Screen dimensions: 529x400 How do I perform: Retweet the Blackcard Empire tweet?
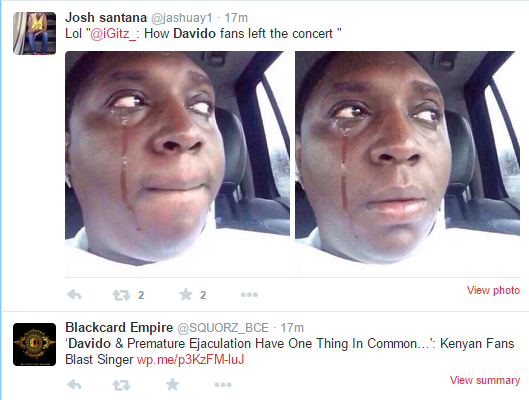coord(121,385)
